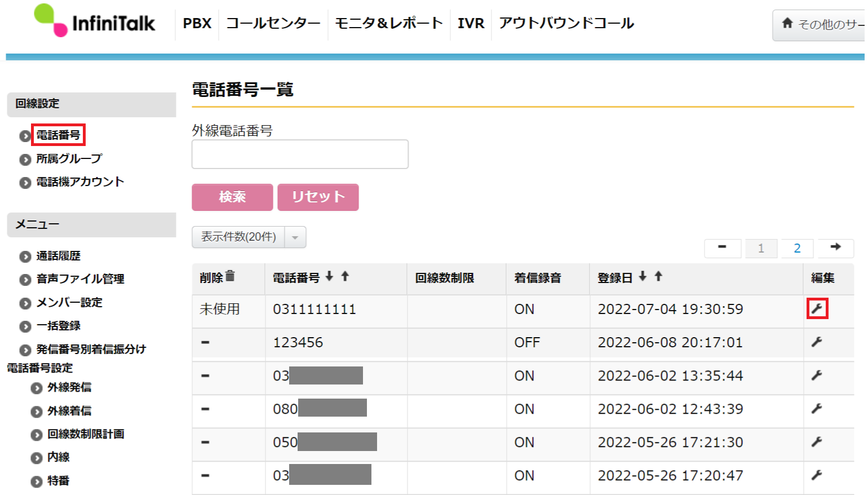Open the wrench edit icon for 0311111111
Image resolution: width=868 pixels, height=495 pixels.
coord(817,308)
